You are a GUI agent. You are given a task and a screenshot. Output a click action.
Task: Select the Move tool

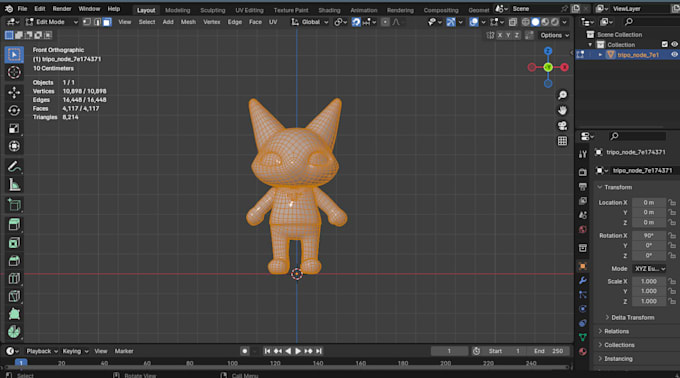pos(14,92)
